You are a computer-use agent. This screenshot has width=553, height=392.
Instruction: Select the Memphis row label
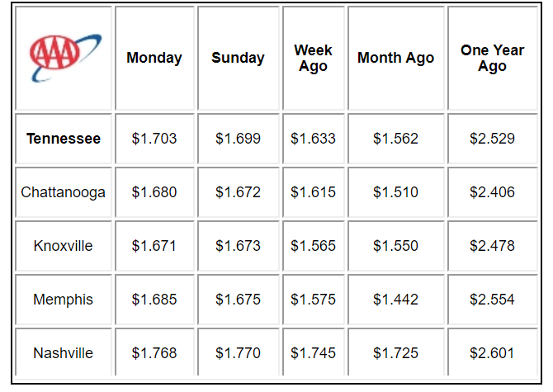click(63, 300)
